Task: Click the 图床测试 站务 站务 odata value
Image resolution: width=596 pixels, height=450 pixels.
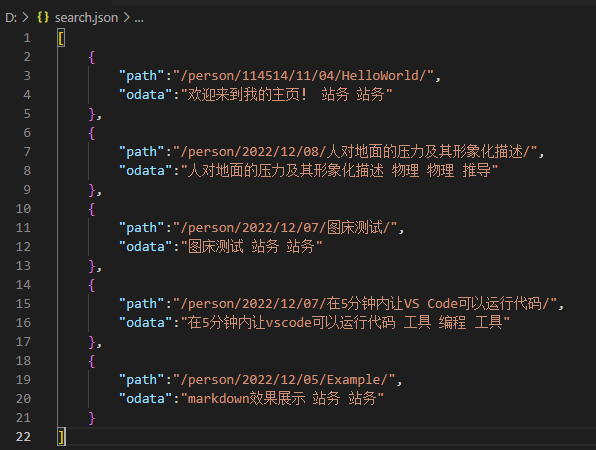Action: click(x=252, y=246)
